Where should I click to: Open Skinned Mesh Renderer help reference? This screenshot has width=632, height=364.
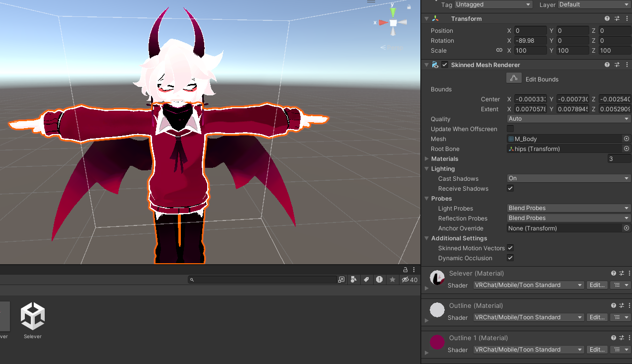607,65
